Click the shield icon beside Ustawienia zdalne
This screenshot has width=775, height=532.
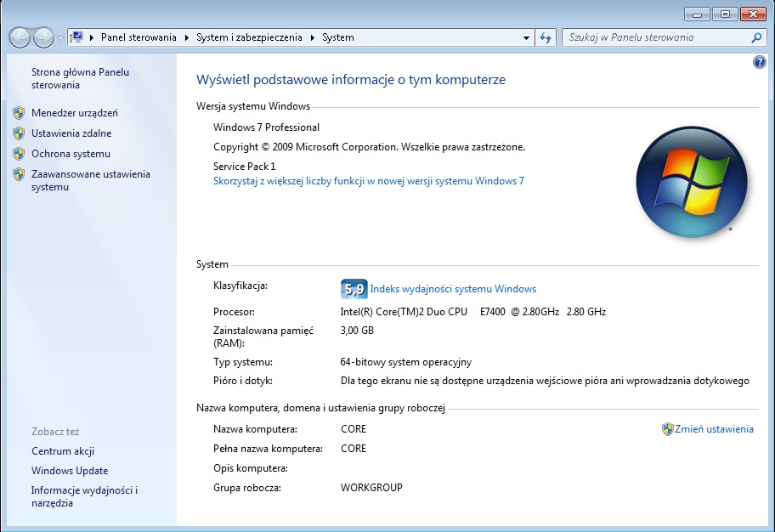pyautogui.click(x=19, y=133)
